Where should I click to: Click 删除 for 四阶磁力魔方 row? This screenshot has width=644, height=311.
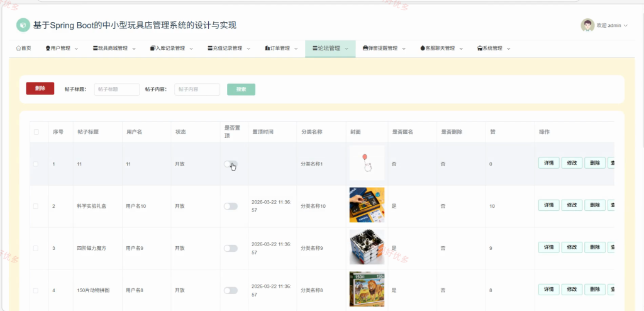(x=595, y=247)
